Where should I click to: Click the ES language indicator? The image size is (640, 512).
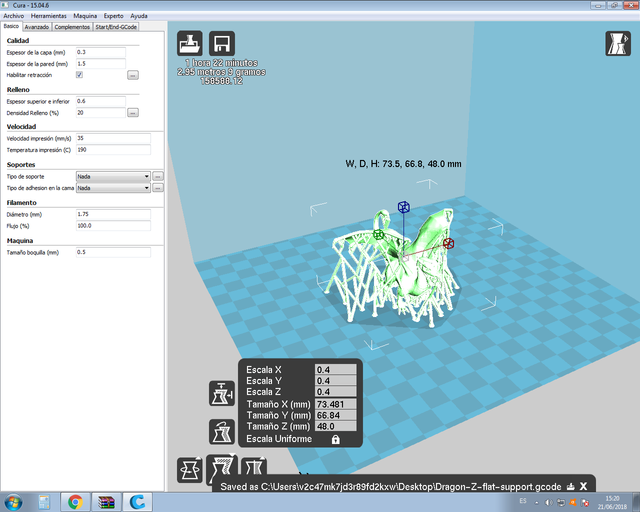[523, 501]
